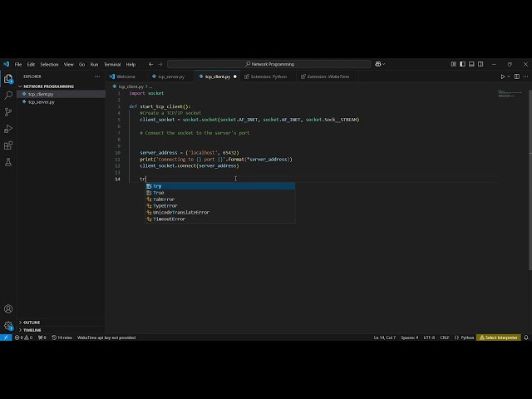Viewport: 532px width, 399px height.
Task: Toggle the Primary Side Bar
Action: [462, 64]
